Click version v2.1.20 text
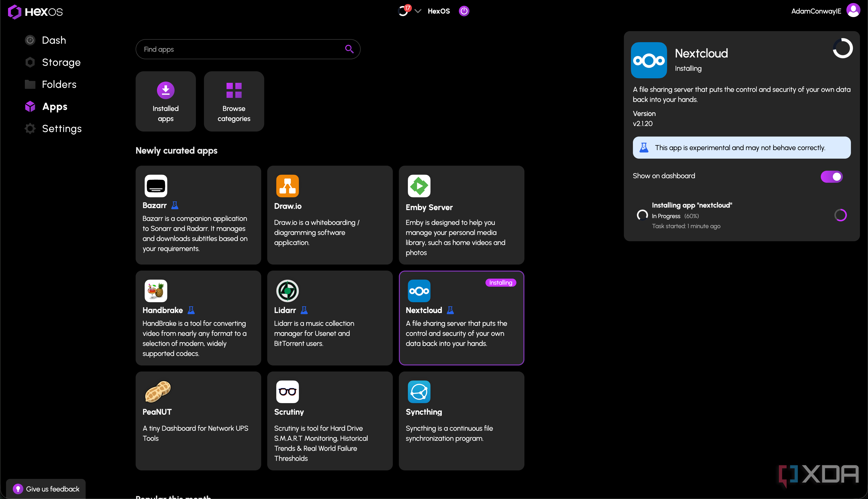The width and height of the screenshot is (868, 499). 643,124
